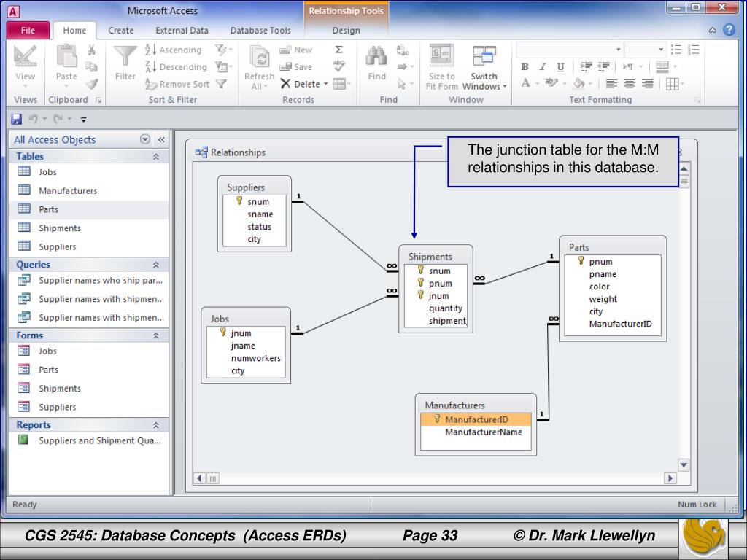Viewport: 747px width, 560px height.
Task: Collapse the Forms group
Action: click(x=156, y=335)
